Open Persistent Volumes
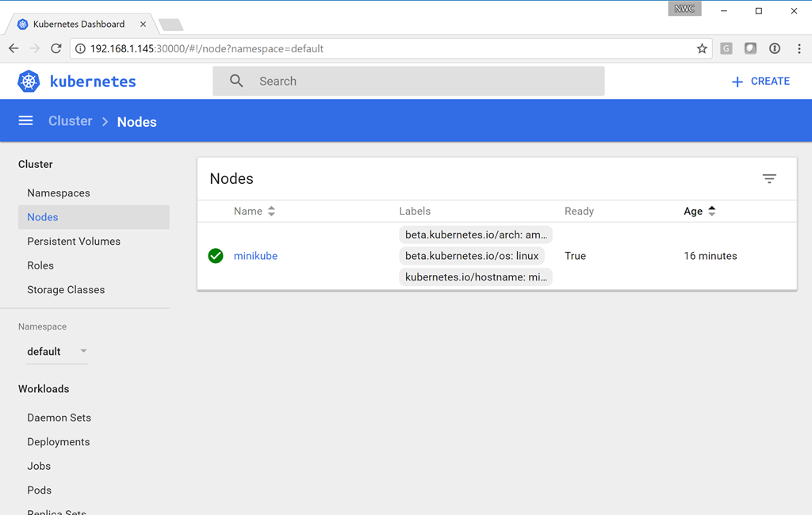 [x=74, y=241]
